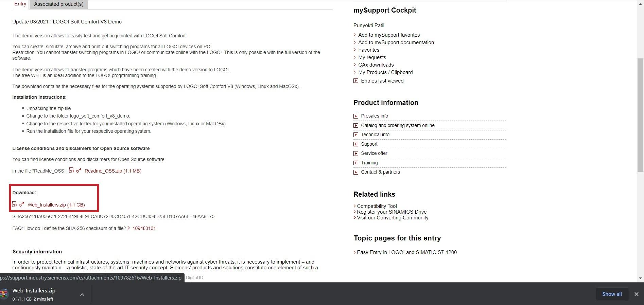
Task: Expand the Training section
Action: (356, 163)
